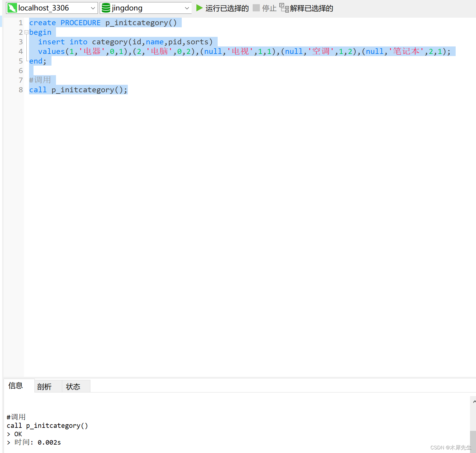Click the '> OK' result line
Viewport: 476px width, 453px height.
point(14,434)
